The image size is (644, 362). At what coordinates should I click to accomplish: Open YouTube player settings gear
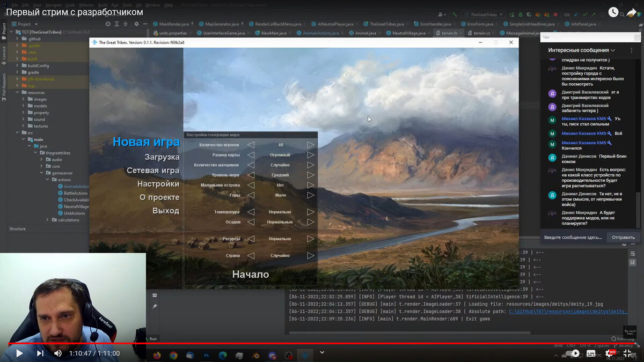point(609,353)
